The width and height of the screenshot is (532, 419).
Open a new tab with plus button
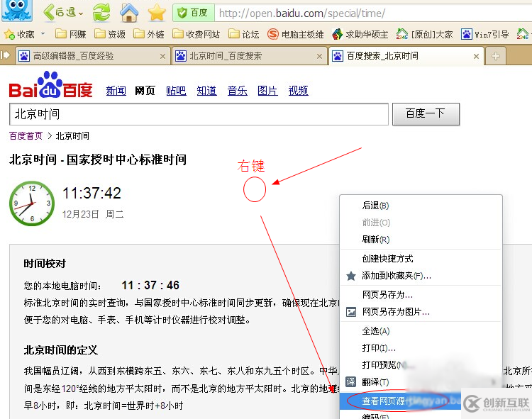coord(496,56)
